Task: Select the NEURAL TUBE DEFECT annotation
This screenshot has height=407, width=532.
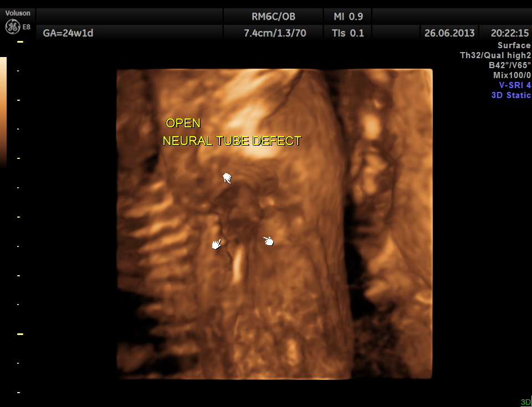Action: (232, 141)
